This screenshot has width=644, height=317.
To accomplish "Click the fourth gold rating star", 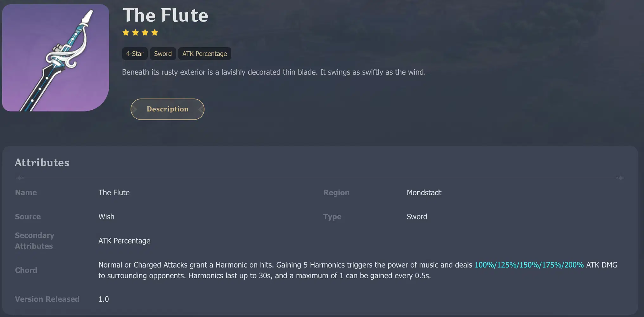I will 155,33.
